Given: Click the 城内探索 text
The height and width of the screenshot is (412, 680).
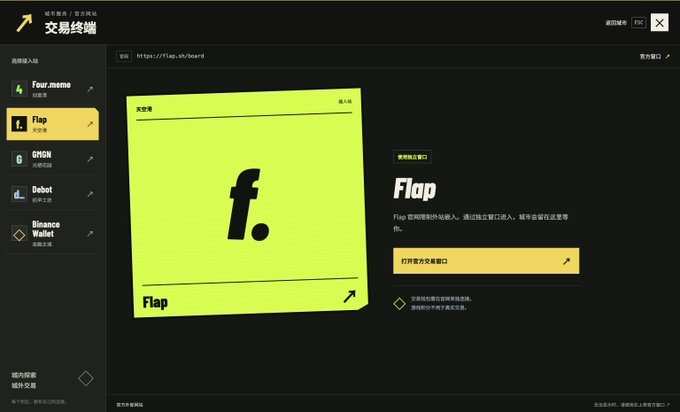Looking at the screenshot, I should 24,375.
